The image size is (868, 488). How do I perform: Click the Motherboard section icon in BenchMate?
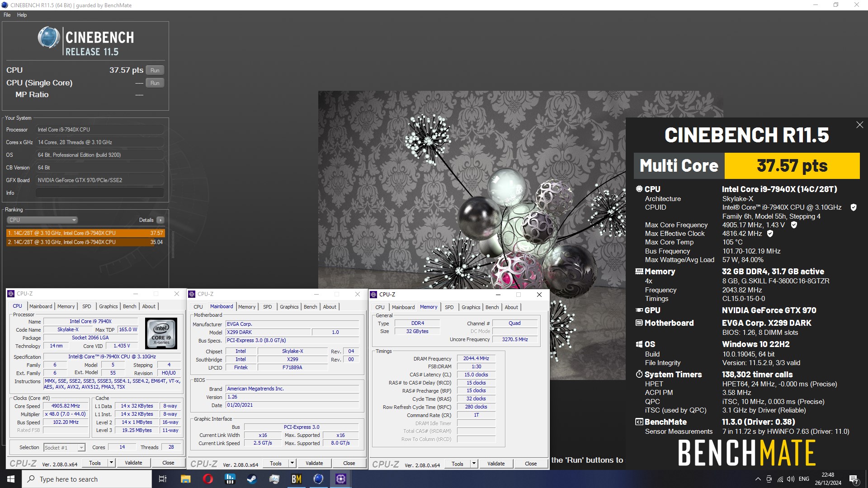coord(639,323)
